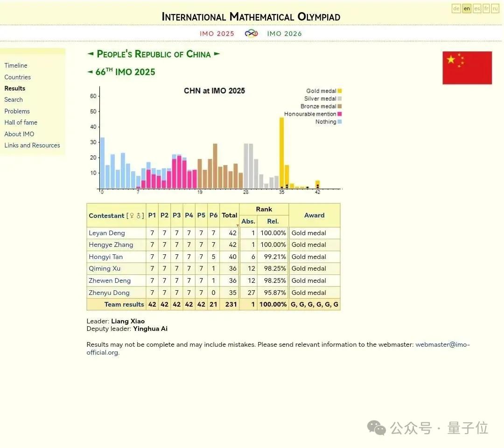The image size is (504, 448).
Task: Click the Gold medal legend color swatch
Action: [340, 91]
